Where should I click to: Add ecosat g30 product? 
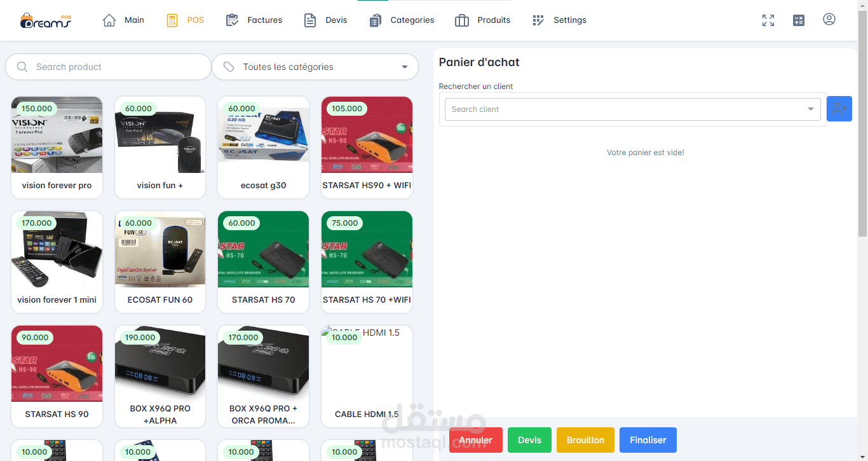pyautogui.click(x=264, y=148)
